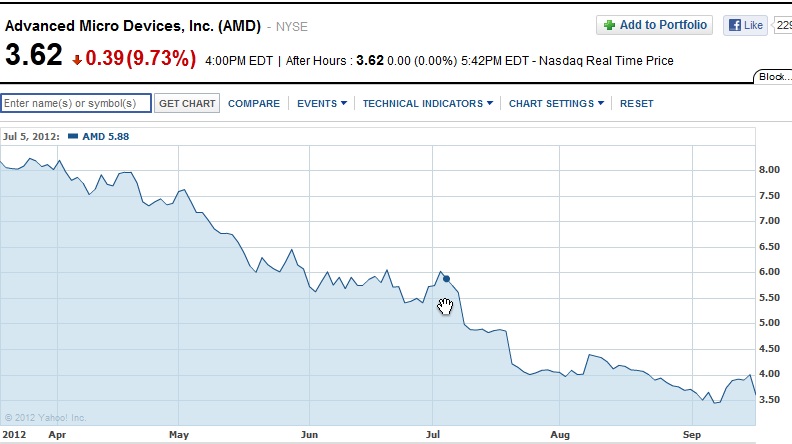
Task: Click the Jun x-axis month label
Action: pos(309,434)
